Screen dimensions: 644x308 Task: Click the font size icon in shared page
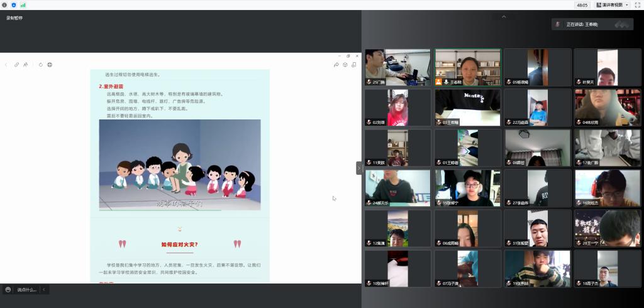click(x=26, y=64)
